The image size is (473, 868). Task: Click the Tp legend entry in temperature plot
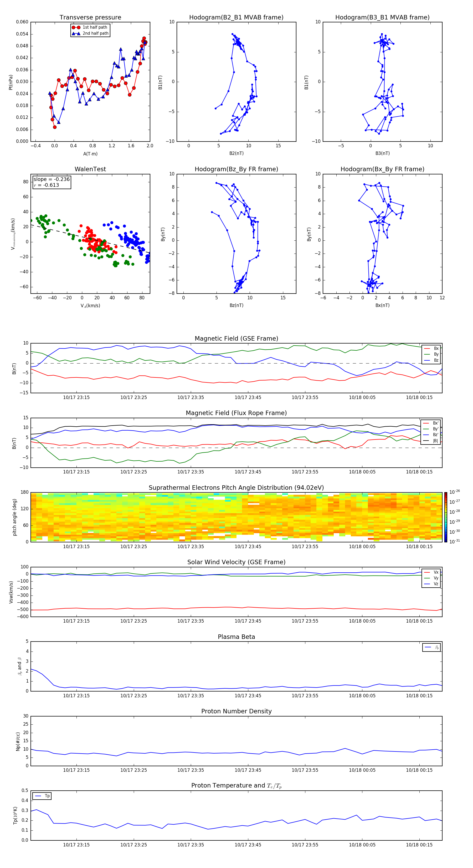[x=42, y=796]
